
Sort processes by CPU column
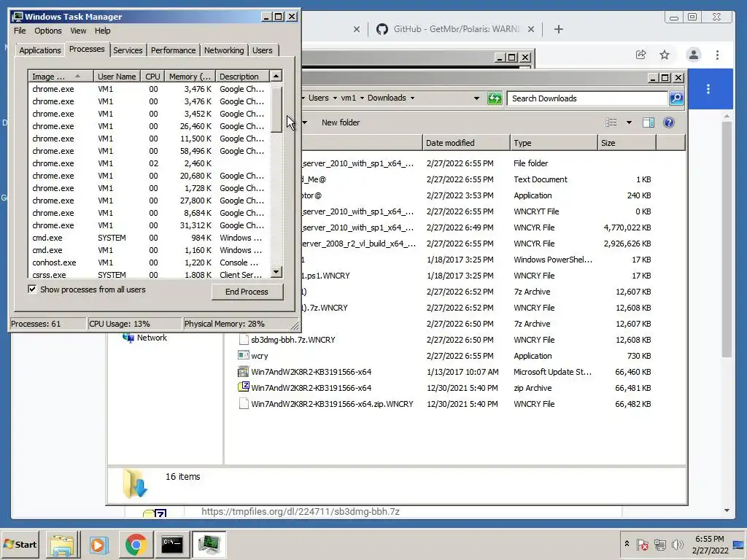152,76
